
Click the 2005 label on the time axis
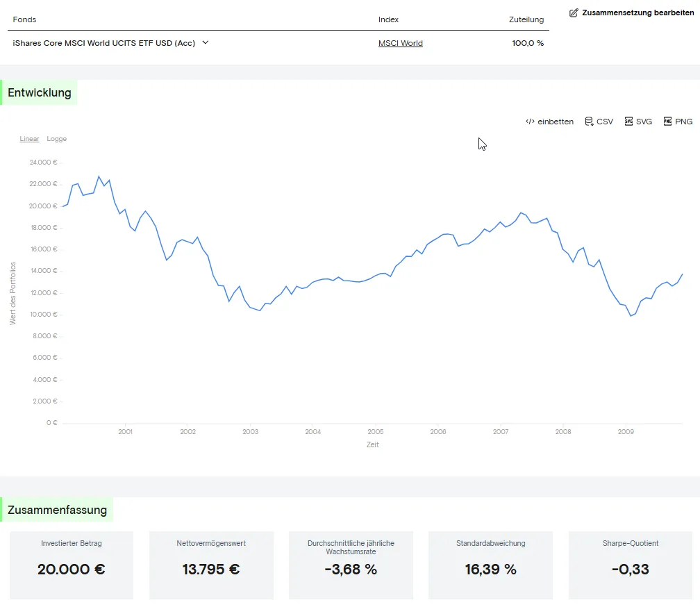click(x=375, y=432)
